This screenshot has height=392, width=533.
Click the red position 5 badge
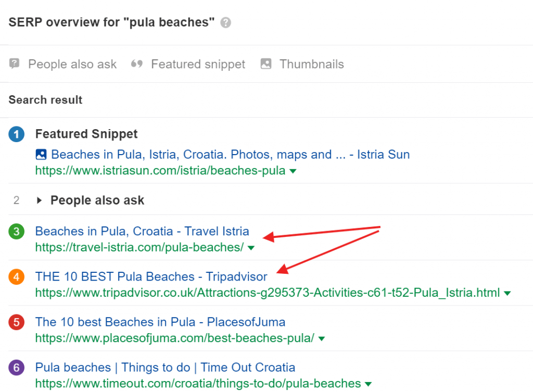pos(17,322)
